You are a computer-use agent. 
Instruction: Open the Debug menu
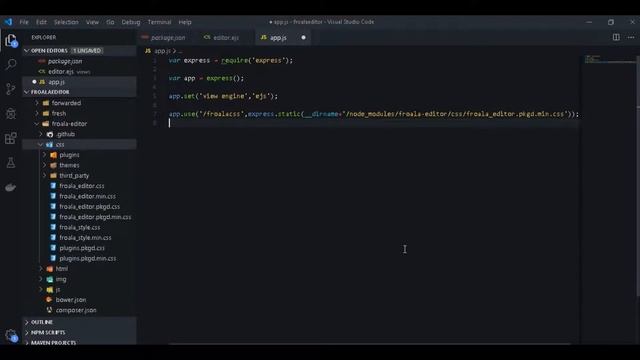pyautogui.click(x=131, y=22)
